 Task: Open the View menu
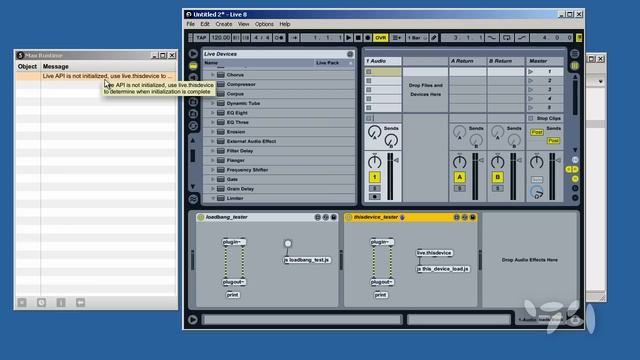pyautogui.click(x=244, y=24)
